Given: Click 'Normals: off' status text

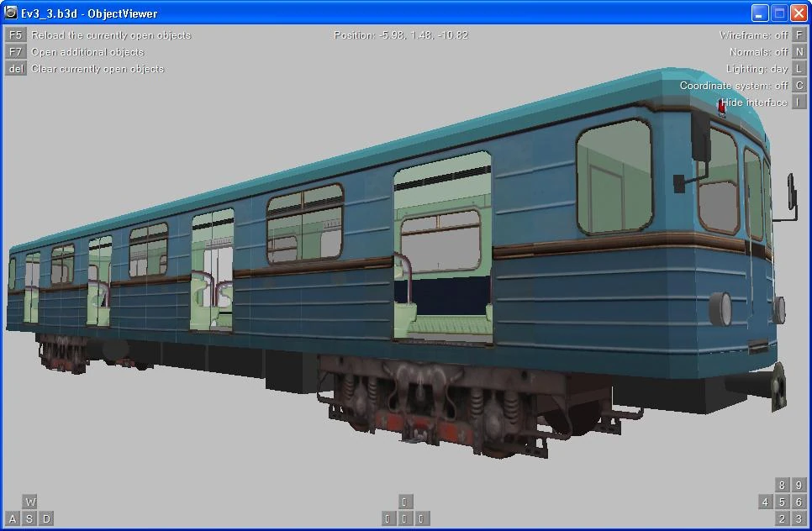Looking at the screenshot, I should click(x=759, y=52).
